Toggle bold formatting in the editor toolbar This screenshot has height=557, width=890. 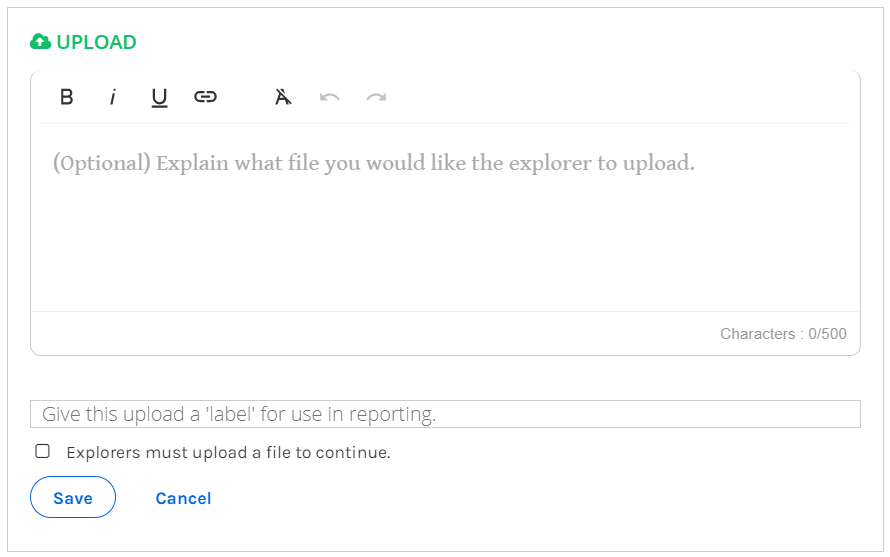(66, 97)
